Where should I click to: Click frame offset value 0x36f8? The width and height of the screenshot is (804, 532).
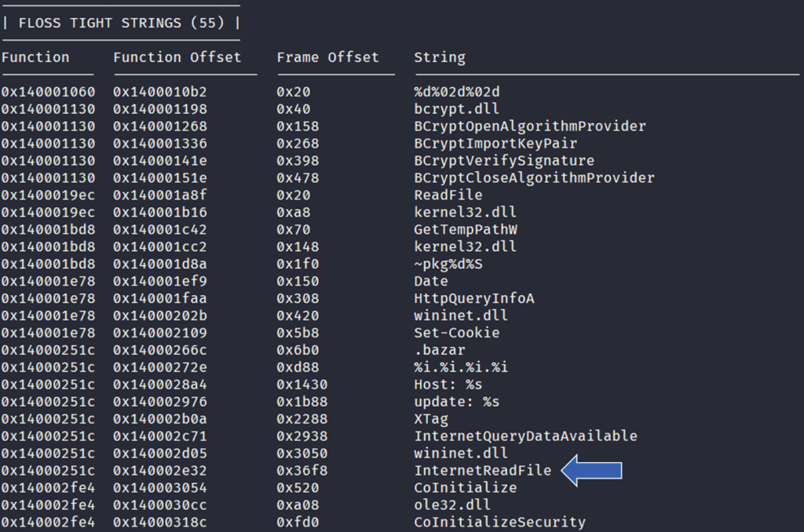[x=302, y=471]
